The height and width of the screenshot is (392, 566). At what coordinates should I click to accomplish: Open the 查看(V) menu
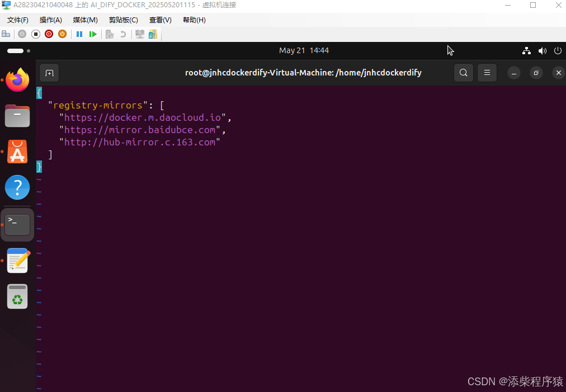click(x=161, y=20)
